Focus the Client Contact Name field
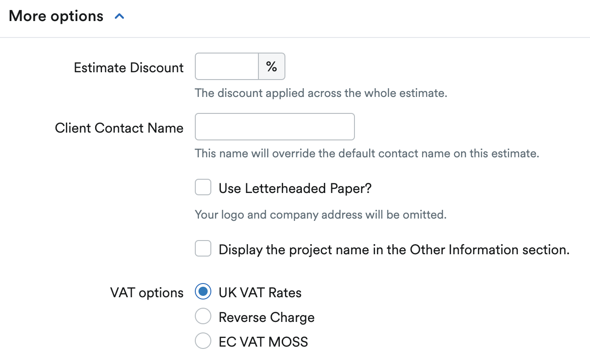The width and height of the screenshot is (590, 364). point(275,127)
